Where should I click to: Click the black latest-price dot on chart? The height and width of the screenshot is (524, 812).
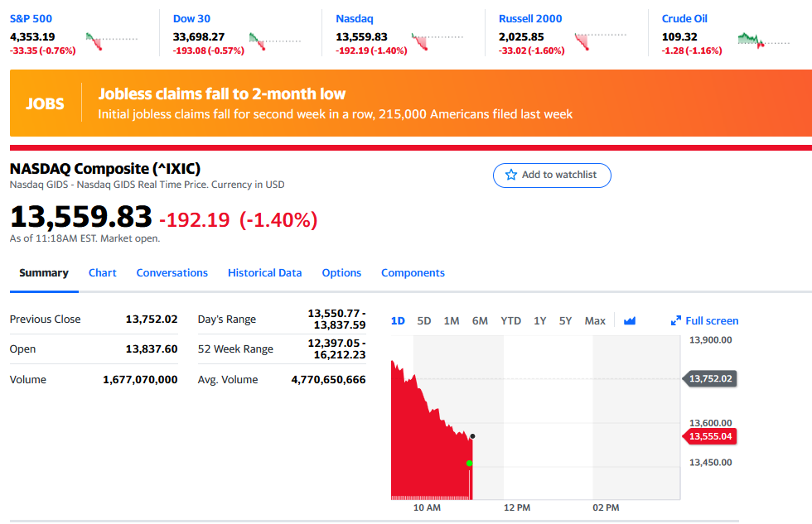(x=472, y=436)
